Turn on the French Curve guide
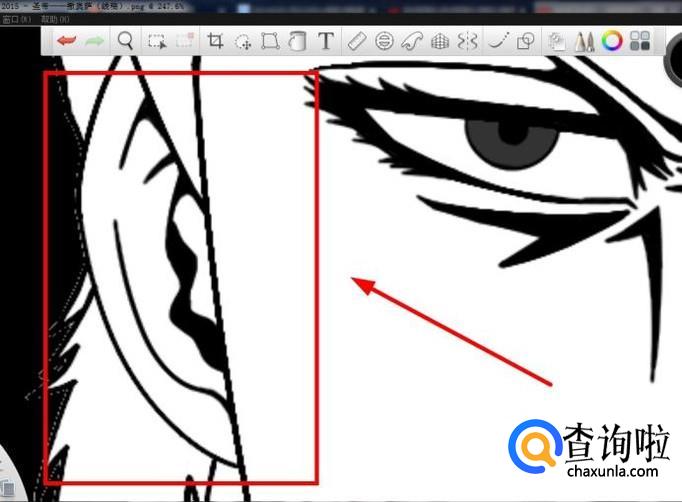The image size is (682, 502). pos(411,41)
